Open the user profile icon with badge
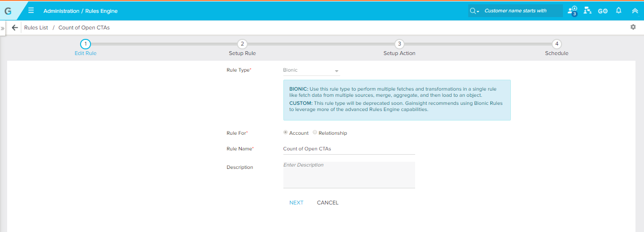Image resolution: width=644 pixels, height=232 pixels. pos(572,11)
